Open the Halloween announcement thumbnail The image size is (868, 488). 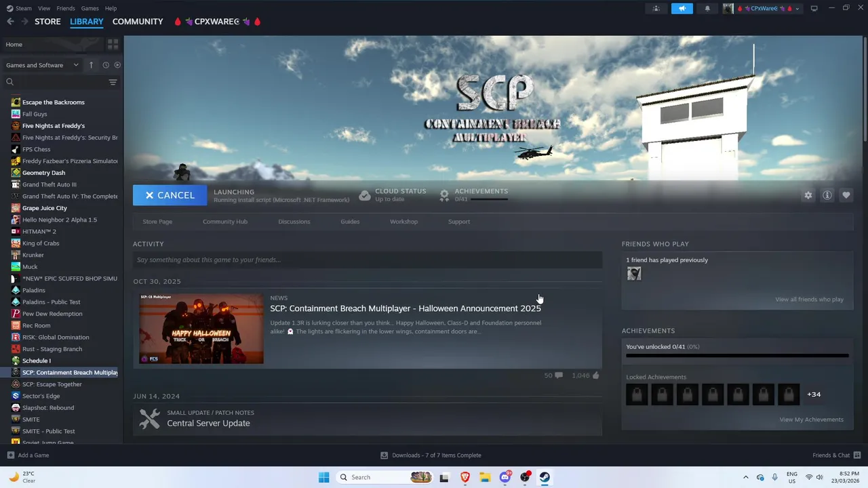201,328
